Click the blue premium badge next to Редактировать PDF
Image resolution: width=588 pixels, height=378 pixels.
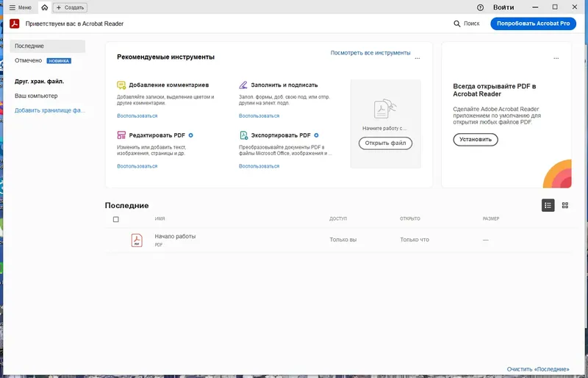tap(191, 135)
